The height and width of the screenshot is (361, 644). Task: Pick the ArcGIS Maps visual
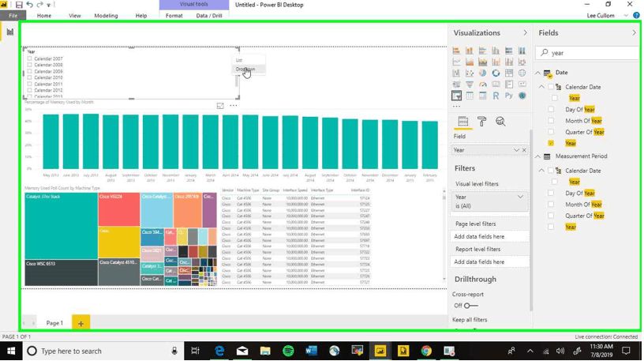pyautogui.click(x=522, y=96)
